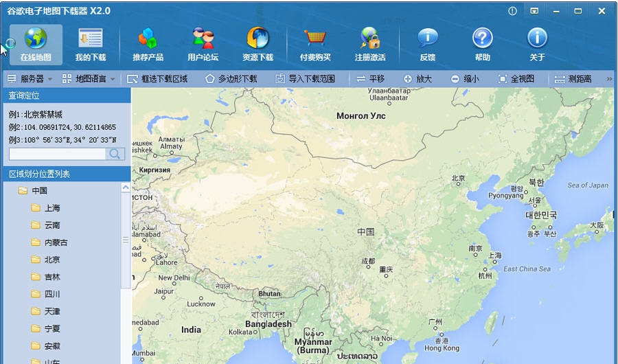Open 推荐产品 recommended products
The width and height of the screenshot is (618, 364).
tap(148, 45)
